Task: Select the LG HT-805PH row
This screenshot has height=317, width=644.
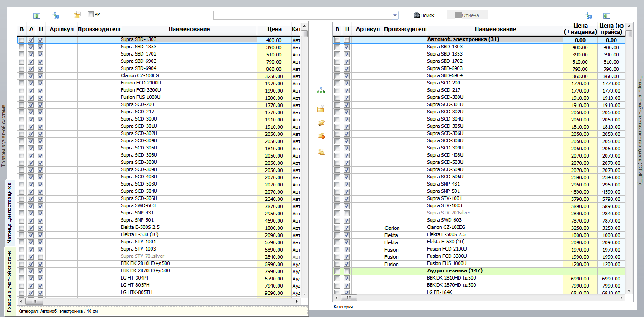Action: [159, 286]
